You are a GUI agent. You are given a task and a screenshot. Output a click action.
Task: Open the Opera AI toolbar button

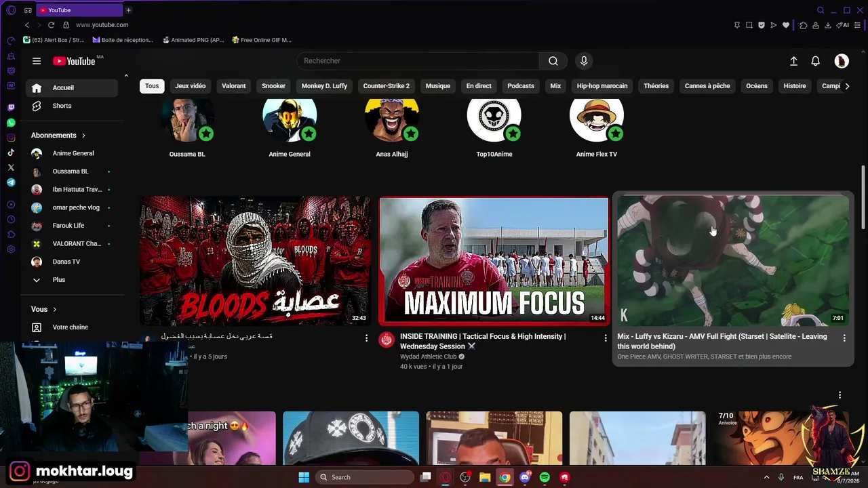click(843, 25)
